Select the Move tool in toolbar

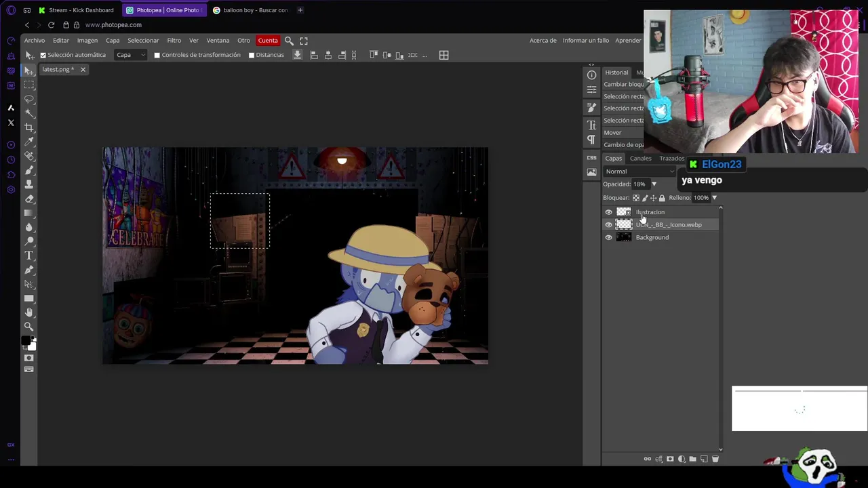coord(29,70)
